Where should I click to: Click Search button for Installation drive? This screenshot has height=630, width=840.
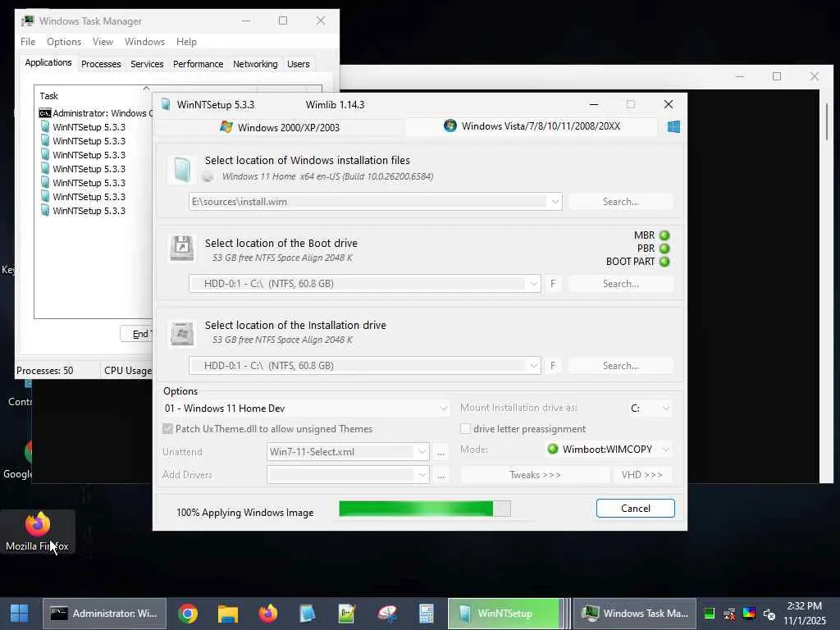620,366
